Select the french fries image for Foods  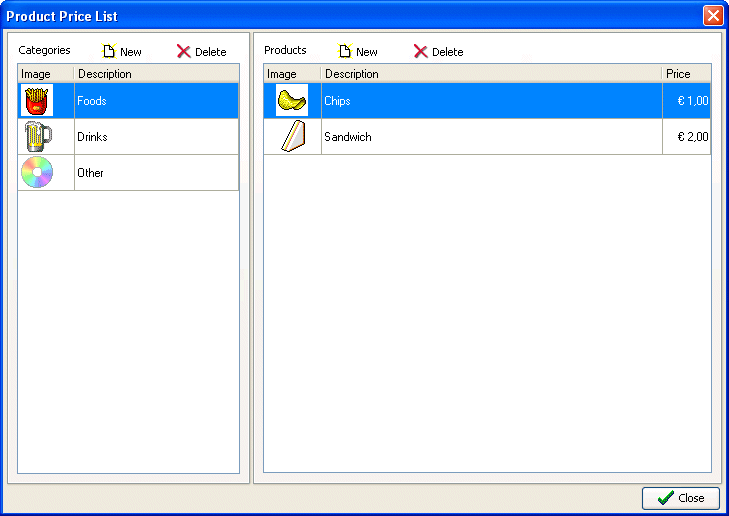(x=37, y=100)
